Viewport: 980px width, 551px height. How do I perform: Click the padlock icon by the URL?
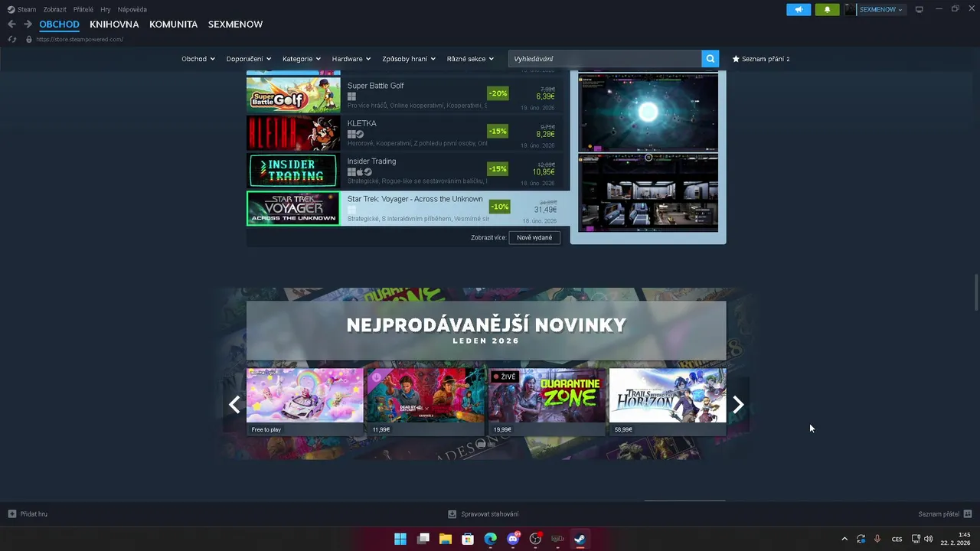click(x=29, y=39)
